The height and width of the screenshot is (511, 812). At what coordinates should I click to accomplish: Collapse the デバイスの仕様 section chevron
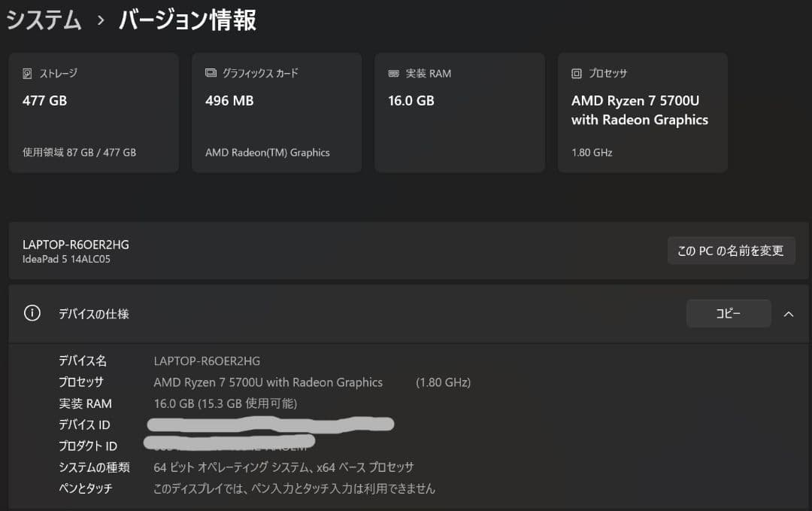click(x=789, y=314)
